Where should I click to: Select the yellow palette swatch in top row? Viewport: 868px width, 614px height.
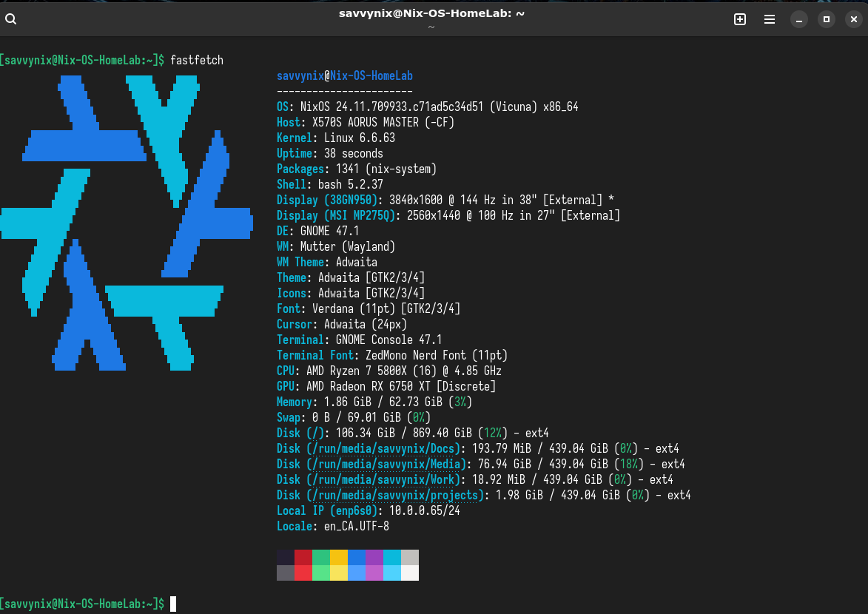tap(339, 557)
